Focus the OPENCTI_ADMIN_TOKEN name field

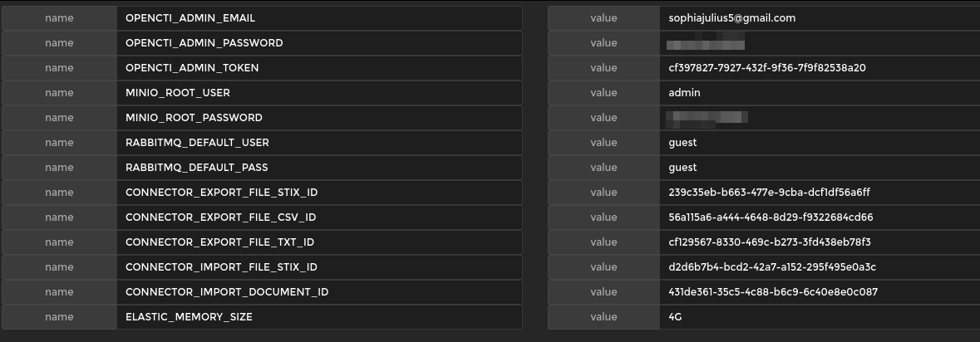tap(319, 68)
